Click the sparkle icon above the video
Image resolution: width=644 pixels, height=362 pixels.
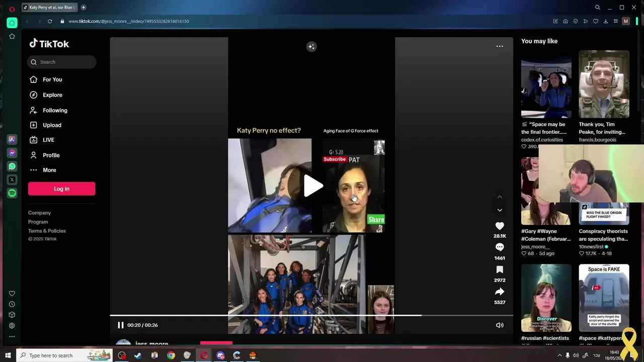311,47
